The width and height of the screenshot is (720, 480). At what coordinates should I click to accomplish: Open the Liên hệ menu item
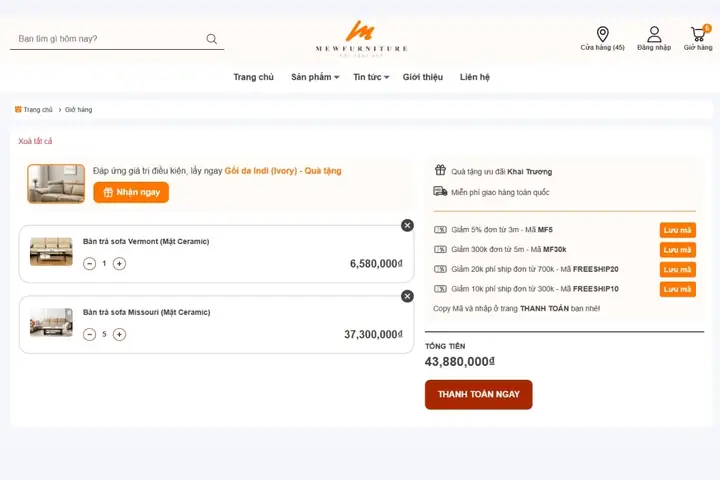pyautogui.click(x=475, y=77)
